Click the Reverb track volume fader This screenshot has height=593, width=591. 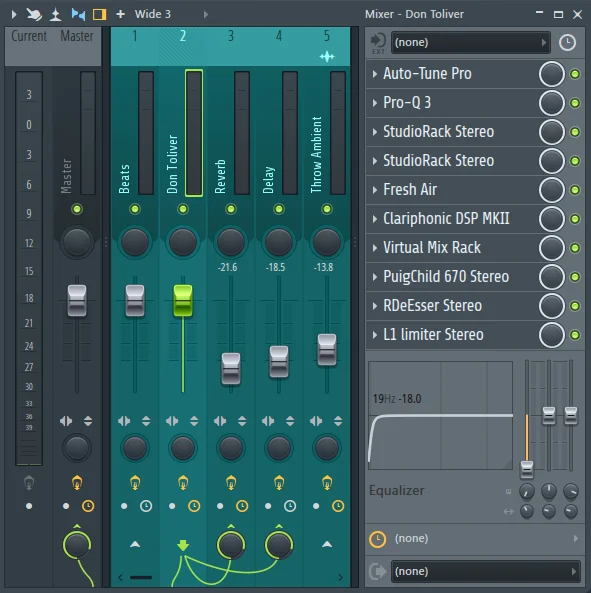click(231, 368)
